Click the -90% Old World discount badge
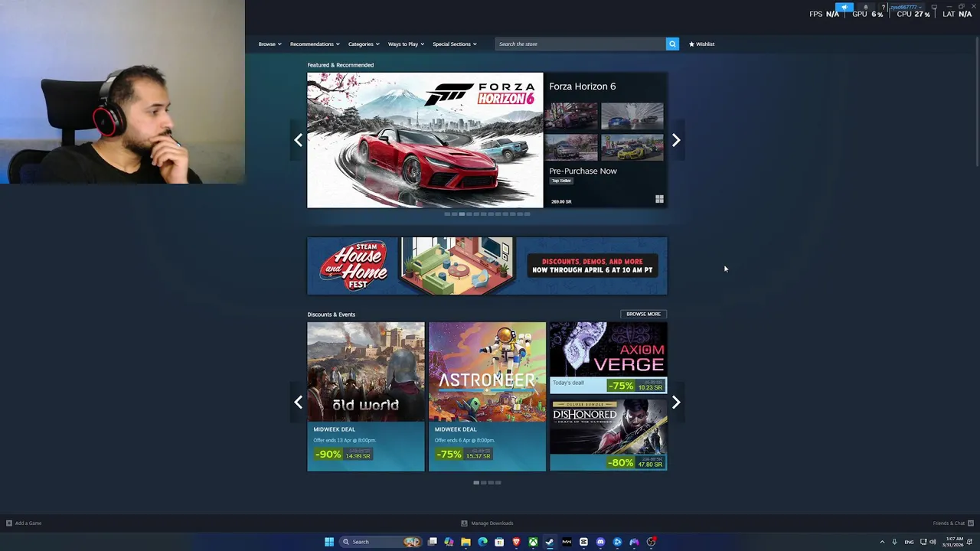 tap(328, 455)
